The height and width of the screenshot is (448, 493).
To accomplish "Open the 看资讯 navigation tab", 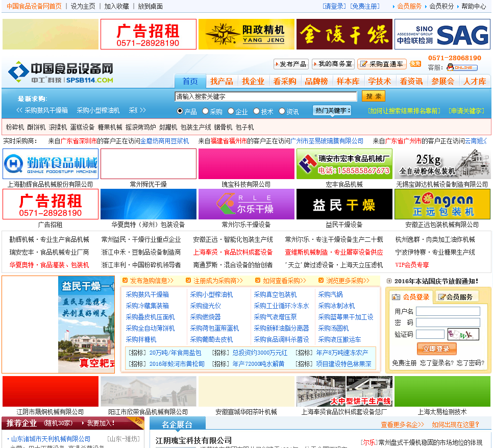I will 411,82.
